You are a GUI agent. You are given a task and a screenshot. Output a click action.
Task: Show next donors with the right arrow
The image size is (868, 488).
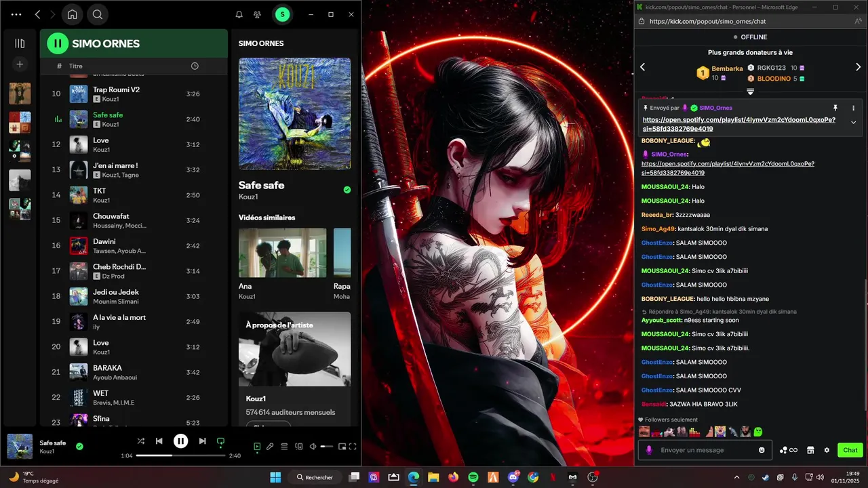pyautogui.click(x=858, y=67)
